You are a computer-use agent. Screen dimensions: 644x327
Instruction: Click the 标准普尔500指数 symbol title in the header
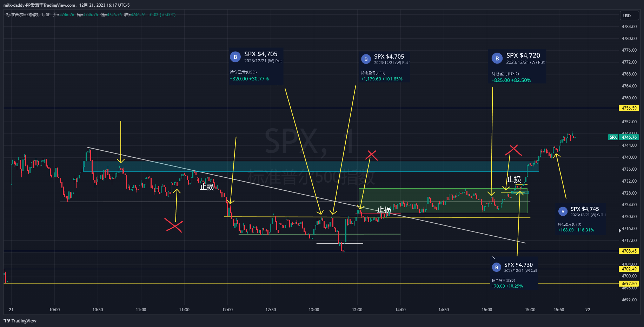point(22,15)
